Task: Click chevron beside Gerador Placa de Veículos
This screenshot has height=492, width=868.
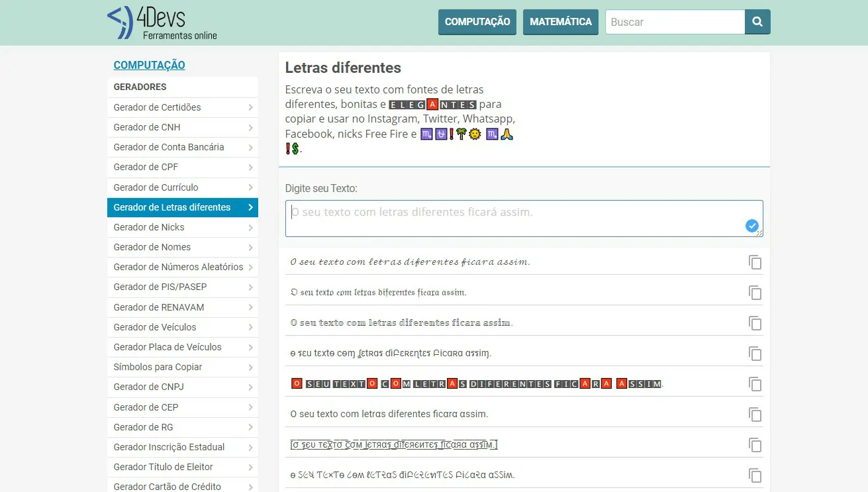Action: tap(250, 347)
